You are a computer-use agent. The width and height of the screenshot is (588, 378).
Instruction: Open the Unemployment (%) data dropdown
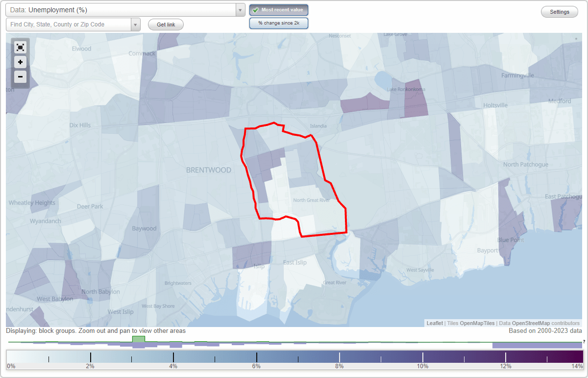point(122,9)
